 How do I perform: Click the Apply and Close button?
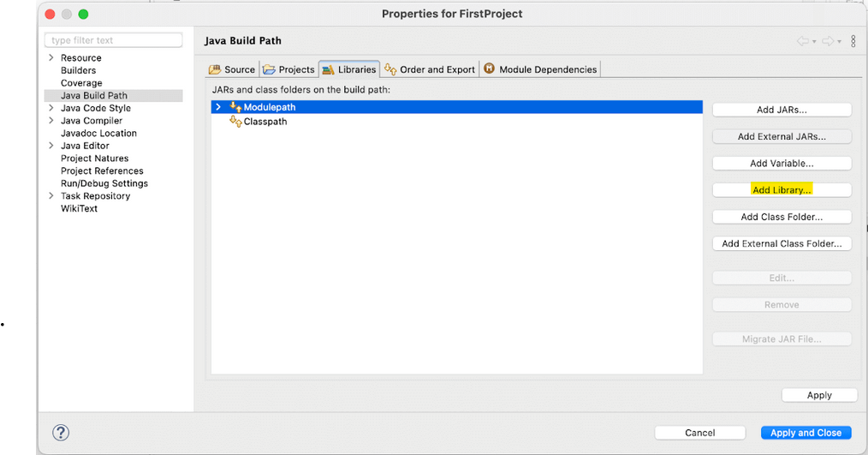click(806, 433)
